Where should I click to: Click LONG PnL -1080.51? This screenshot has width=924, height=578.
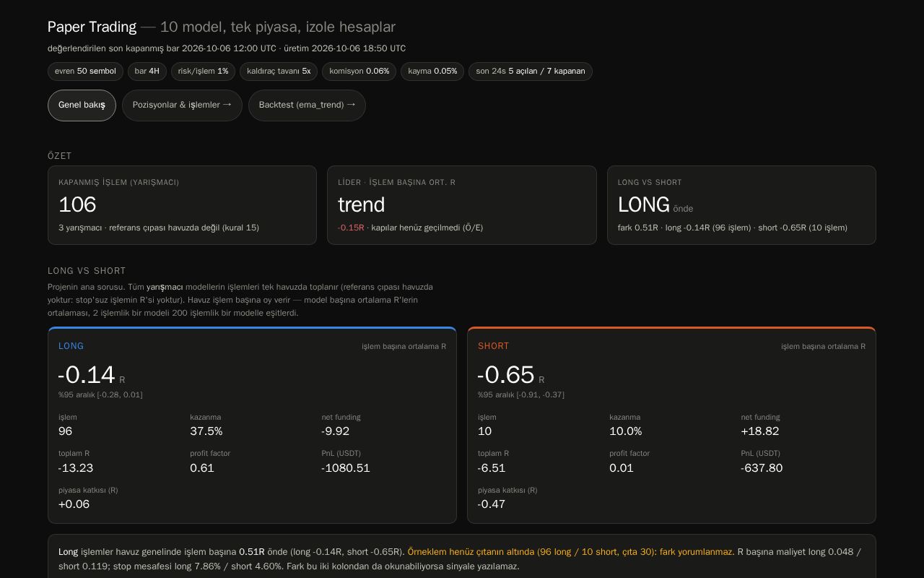point(346,468)
